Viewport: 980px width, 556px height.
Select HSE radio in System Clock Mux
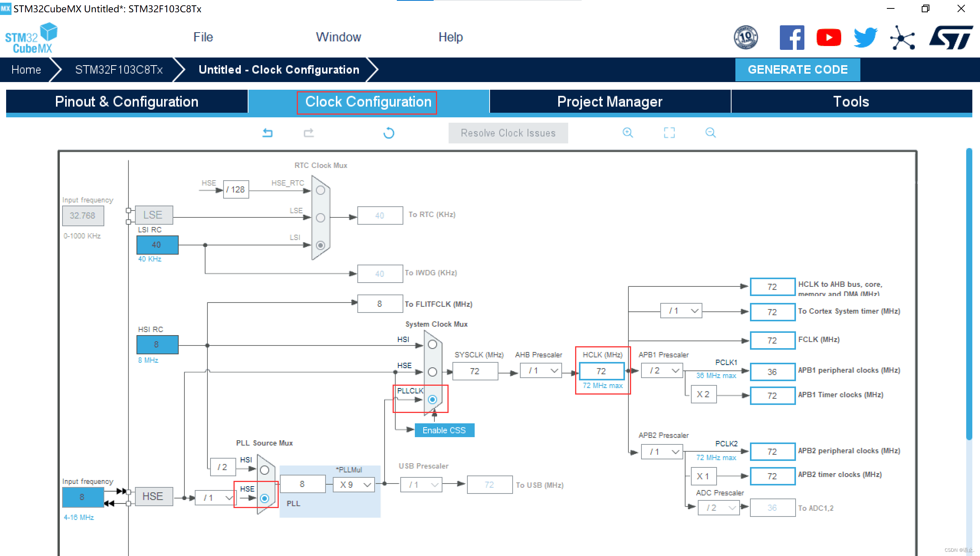(432, 372)
